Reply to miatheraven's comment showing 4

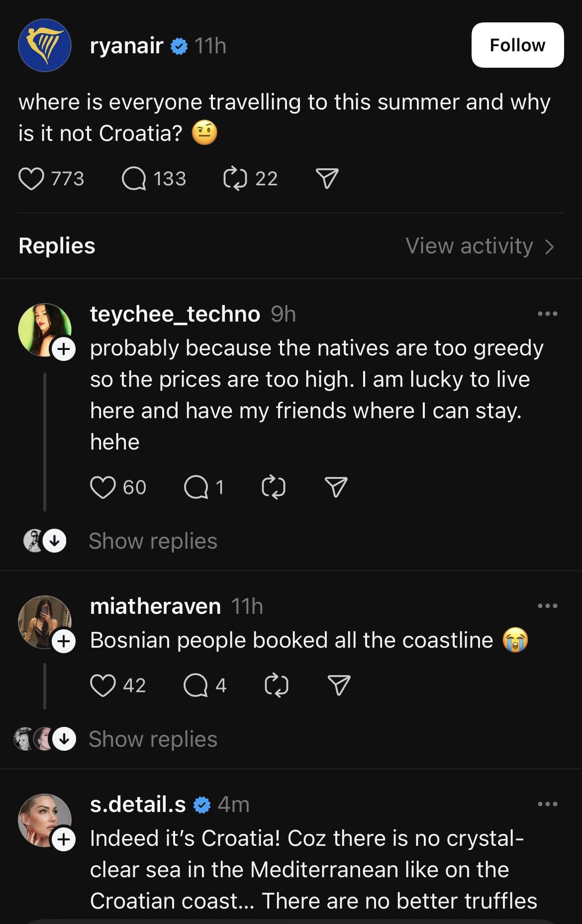pyautogui.click(x=196, y=685)
